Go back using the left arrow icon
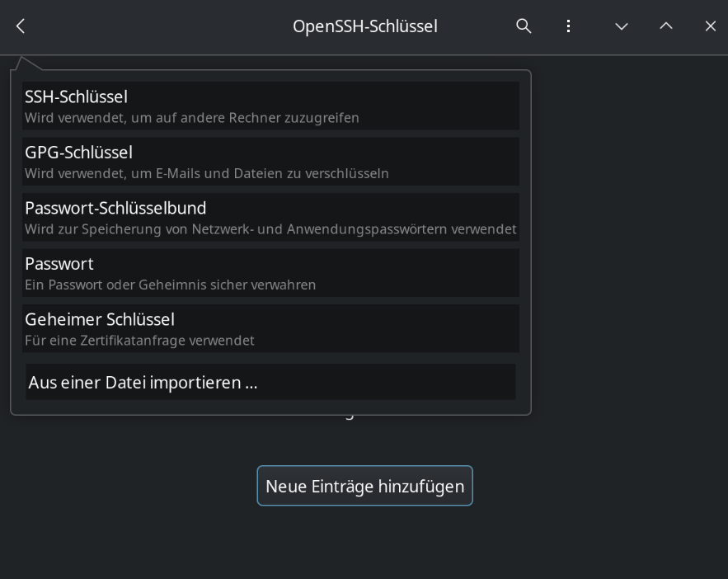The height and width of the screenshot is (579, 728). (x=21, y=26)
